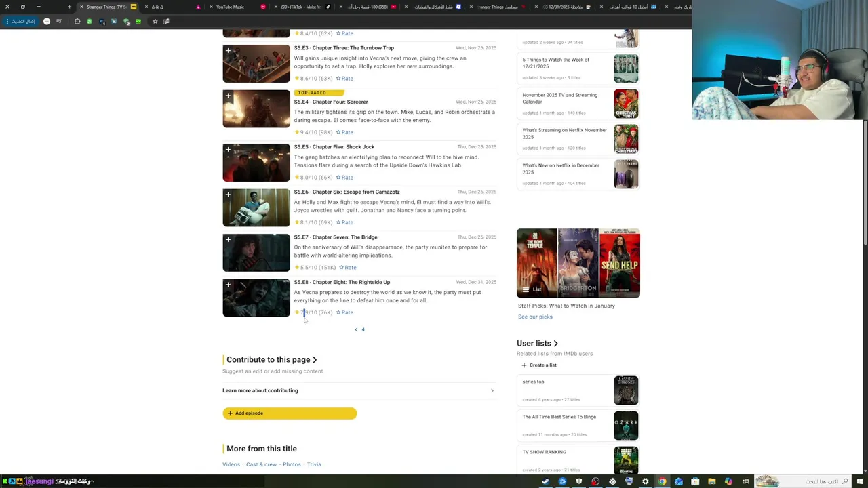Rate S5.E7 The Bridge episode
The image size is (868, 488).
coord(347,268)
